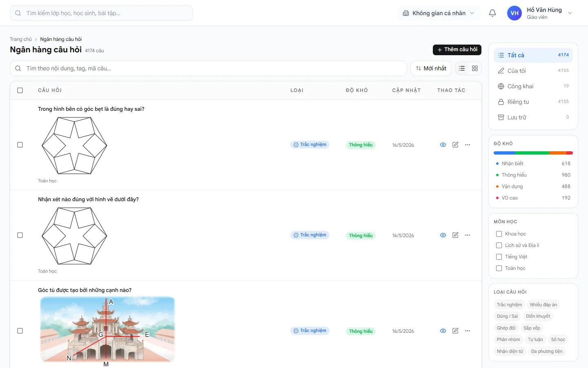
Task: Filter by Riêng tư questions
Action: [x=533, y=102]
